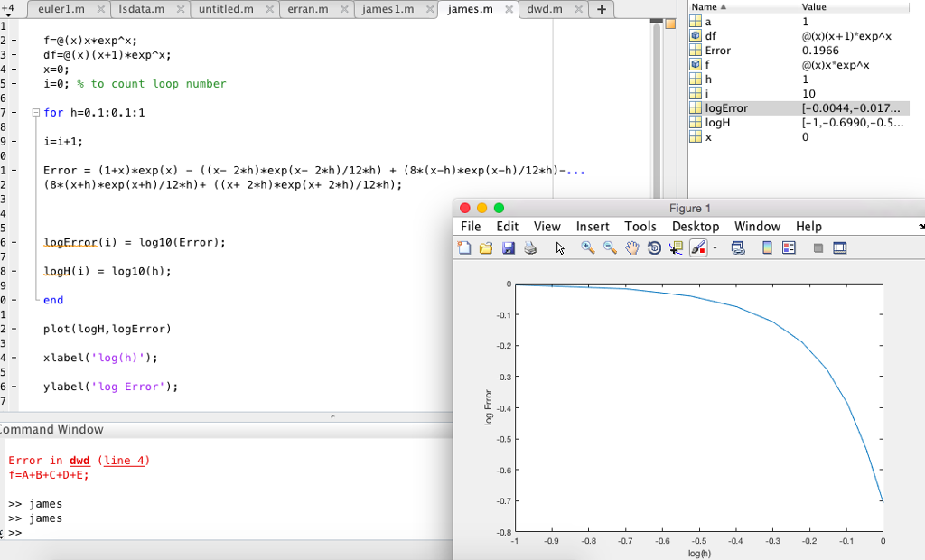Click the dwd line 4 error link
The height and width of the screenshot is (560, 925).
click(124, 461)
